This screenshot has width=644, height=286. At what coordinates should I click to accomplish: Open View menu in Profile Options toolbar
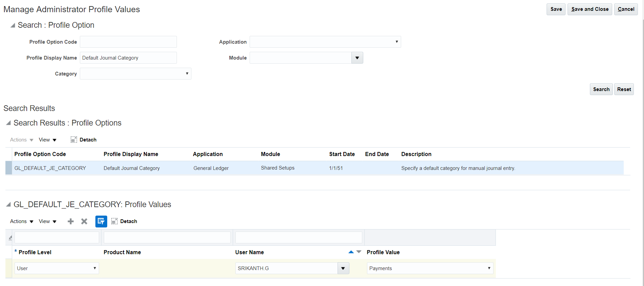(x=47, y=140)
